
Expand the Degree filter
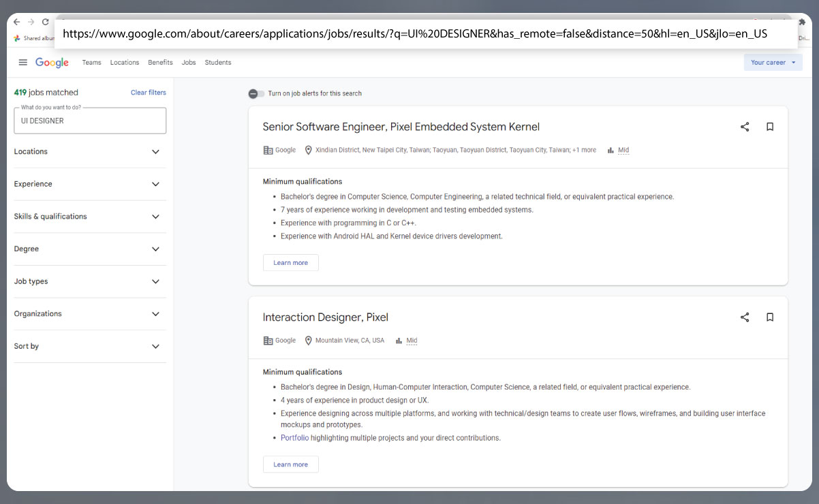[90, 249]
